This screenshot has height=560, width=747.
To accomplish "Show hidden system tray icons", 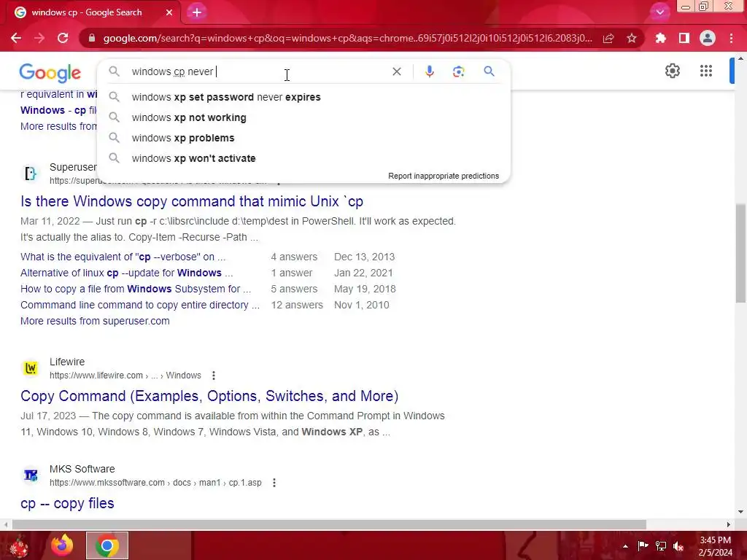I will click(625, 546).
